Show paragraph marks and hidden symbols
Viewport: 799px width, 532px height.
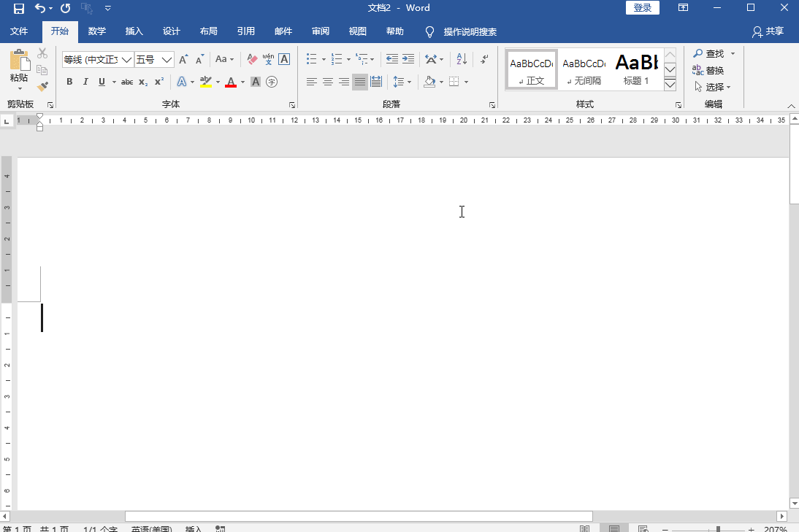point(484,59)
